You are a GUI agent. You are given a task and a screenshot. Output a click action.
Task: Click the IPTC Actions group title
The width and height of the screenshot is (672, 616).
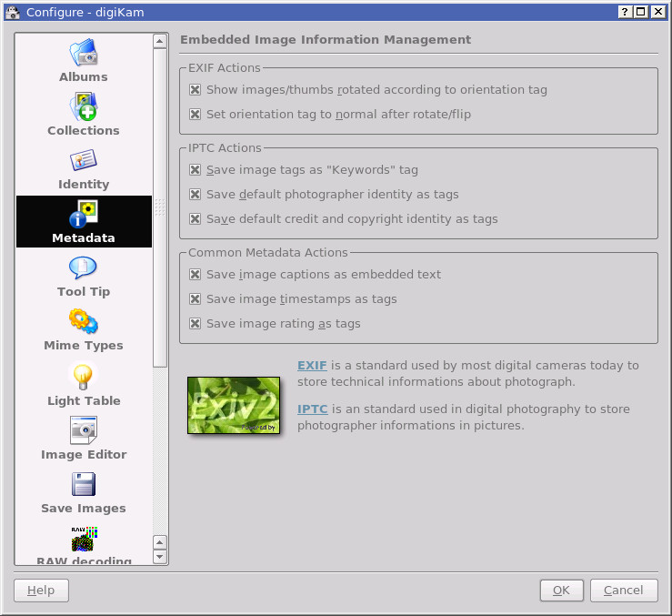[225, 148]
